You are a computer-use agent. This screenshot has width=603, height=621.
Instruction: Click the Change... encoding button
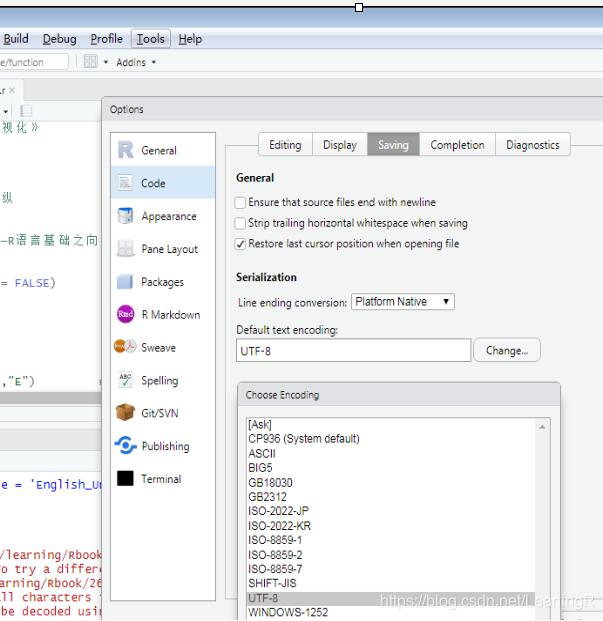[x=507, y=351]
